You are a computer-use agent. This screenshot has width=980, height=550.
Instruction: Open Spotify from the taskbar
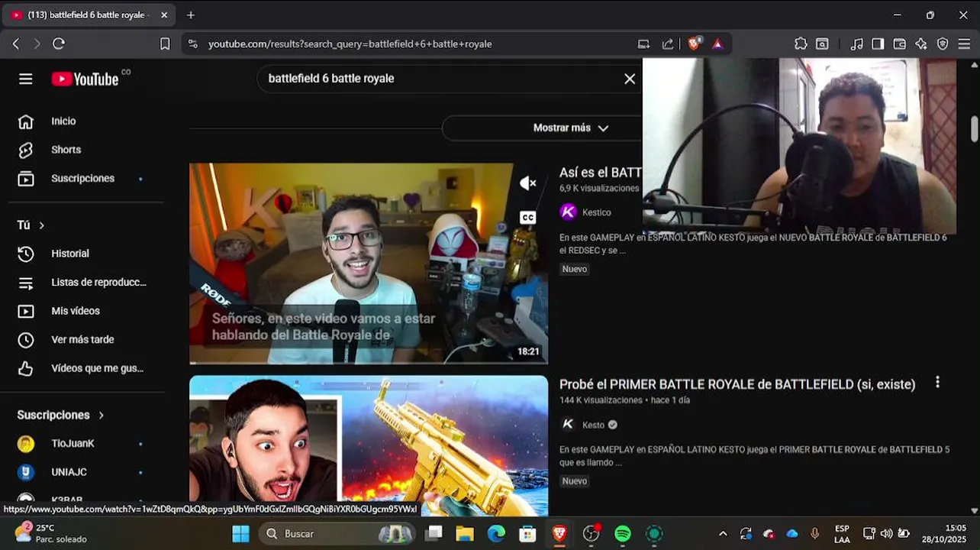point(623,533)
